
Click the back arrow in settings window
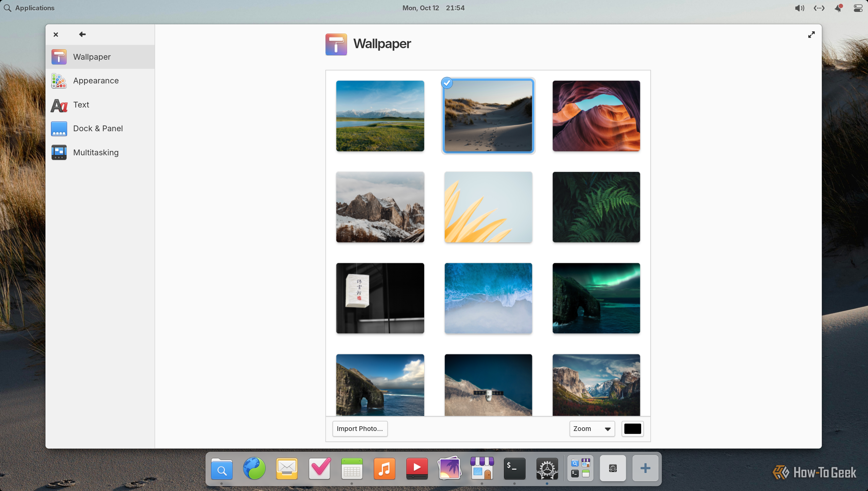[82, 34]
